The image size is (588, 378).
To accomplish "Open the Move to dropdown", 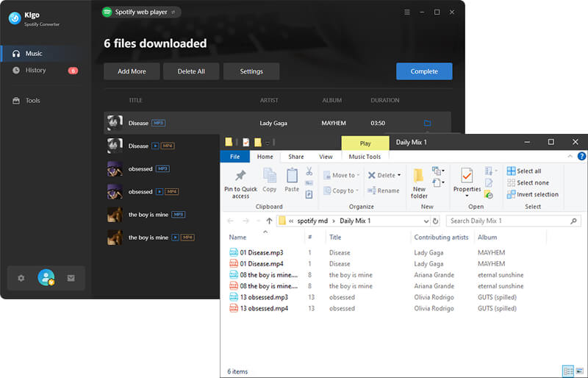I will [x=341, y=175].
